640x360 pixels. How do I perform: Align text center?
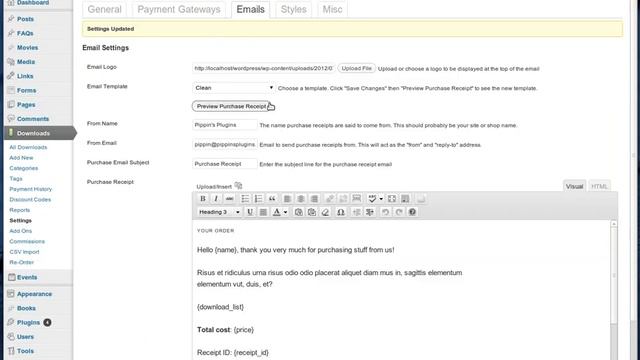301,199
